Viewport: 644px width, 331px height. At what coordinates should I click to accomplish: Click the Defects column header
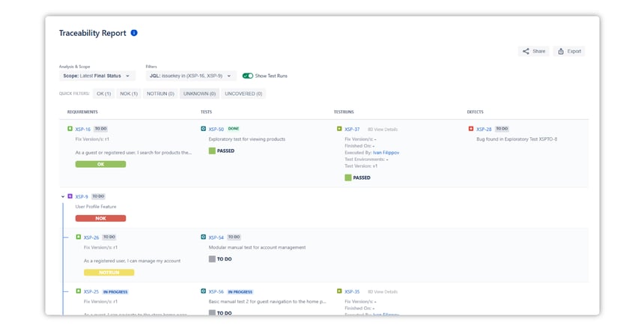pos(476,112)
